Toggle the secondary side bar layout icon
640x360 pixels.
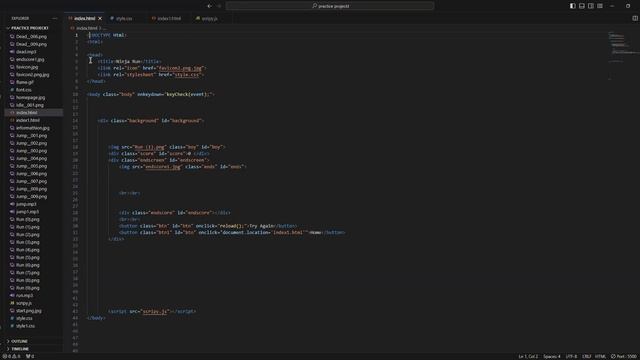click(591, 6)
